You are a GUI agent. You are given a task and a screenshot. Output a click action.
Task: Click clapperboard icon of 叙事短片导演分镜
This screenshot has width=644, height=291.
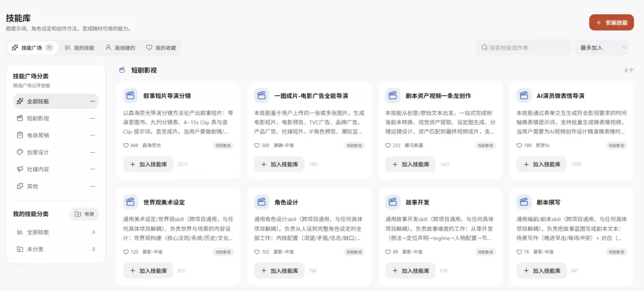[x=131, y=95]
